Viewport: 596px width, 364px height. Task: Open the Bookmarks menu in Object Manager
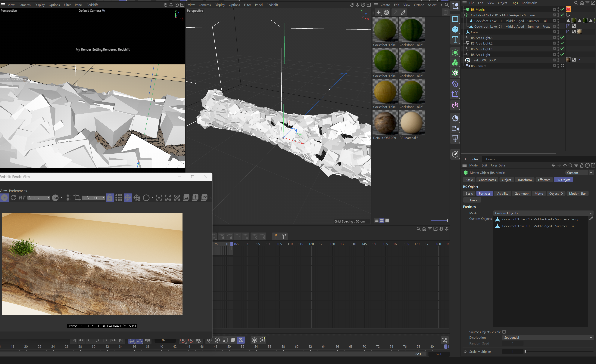tap(529, 3)
